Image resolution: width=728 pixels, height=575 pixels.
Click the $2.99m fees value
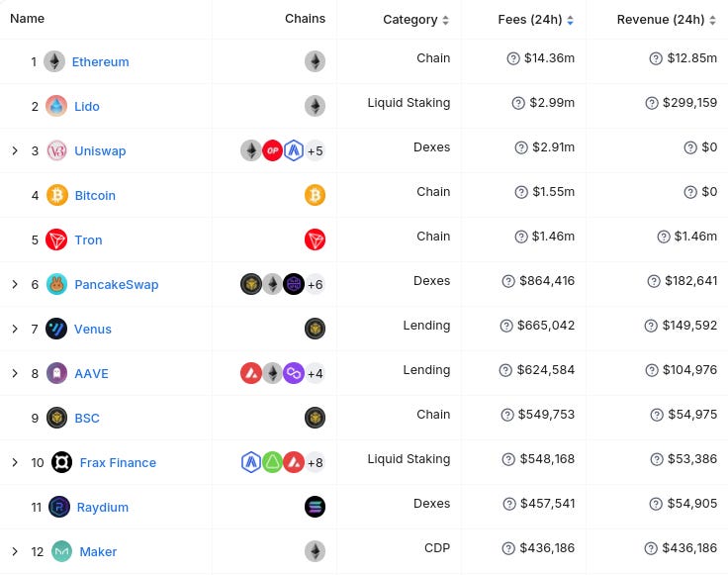[552, 103]
